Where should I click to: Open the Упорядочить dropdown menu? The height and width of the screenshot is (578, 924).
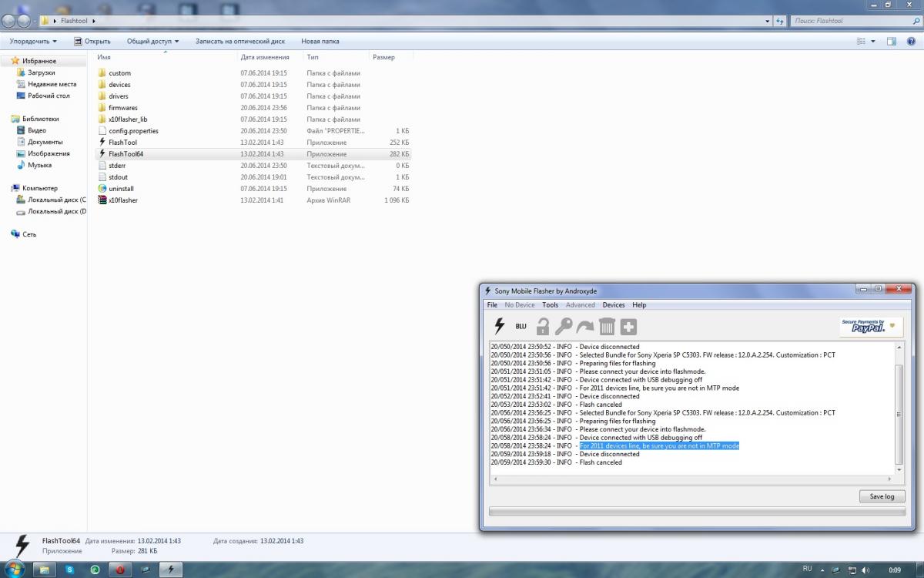(x=33, y=41)
